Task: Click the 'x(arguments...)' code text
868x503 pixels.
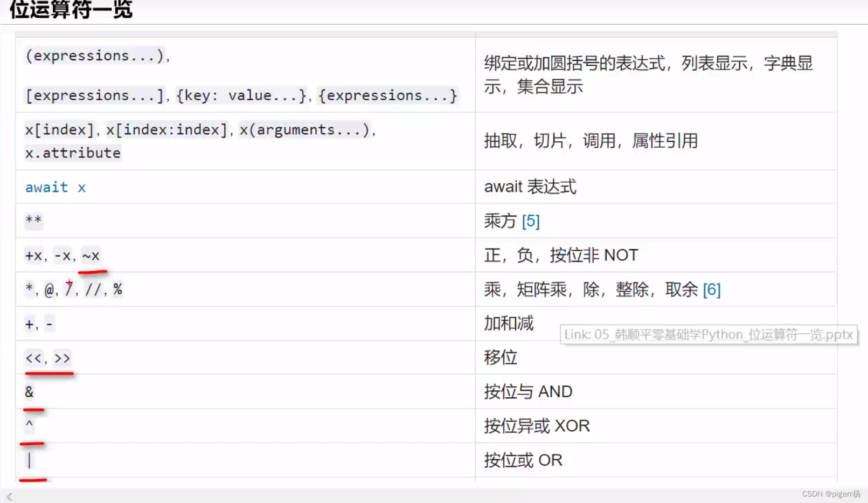Action: coord(304,130)
